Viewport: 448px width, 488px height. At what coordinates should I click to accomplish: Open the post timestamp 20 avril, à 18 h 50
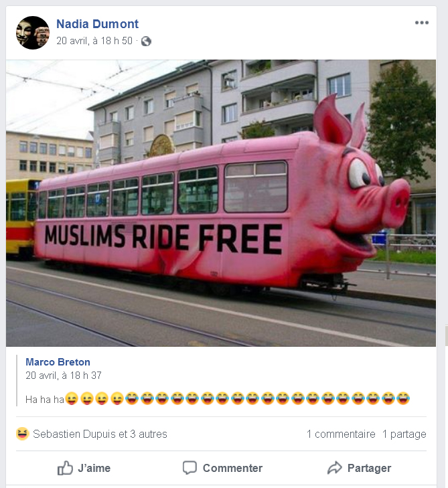94,41
